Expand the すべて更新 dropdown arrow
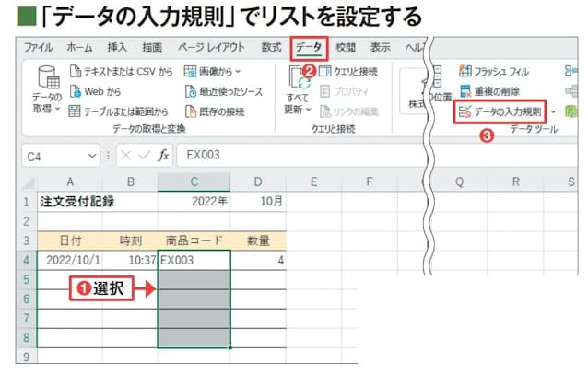 click(308, 110)
